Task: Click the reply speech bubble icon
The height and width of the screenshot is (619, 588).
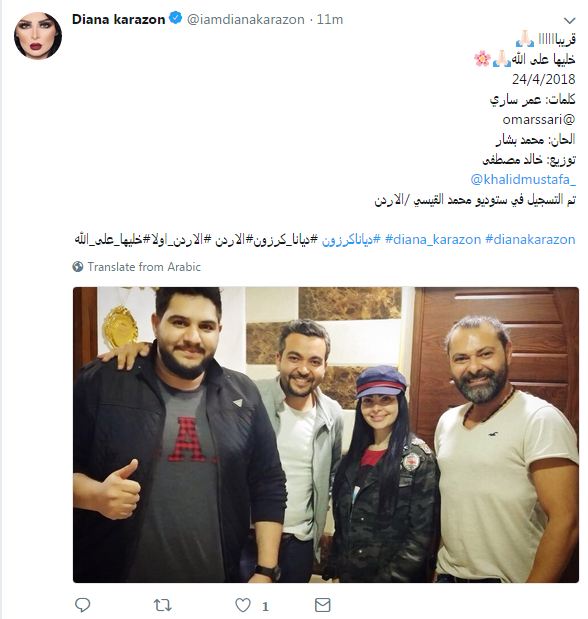Action: (83, 605)
